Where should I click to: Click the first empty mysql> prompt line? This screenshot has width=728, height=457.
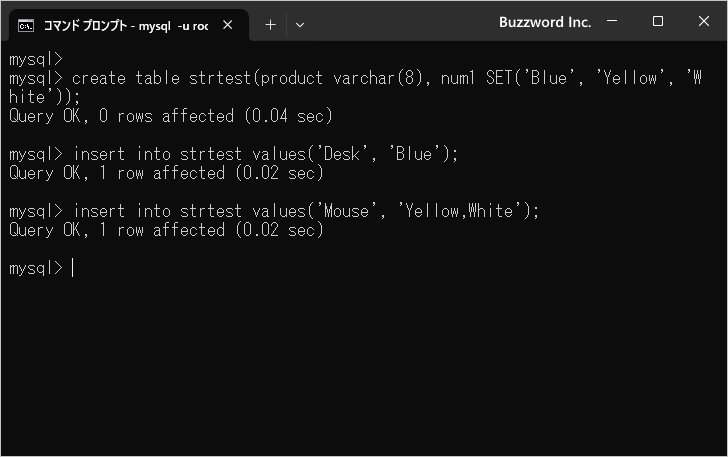point(36,59)
